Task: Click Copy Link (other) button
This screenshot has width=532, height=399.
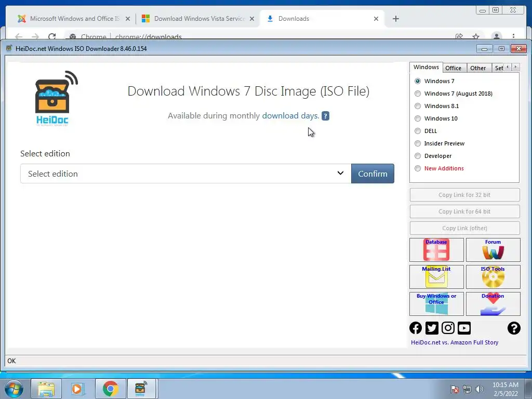Action: pos(464,228)
